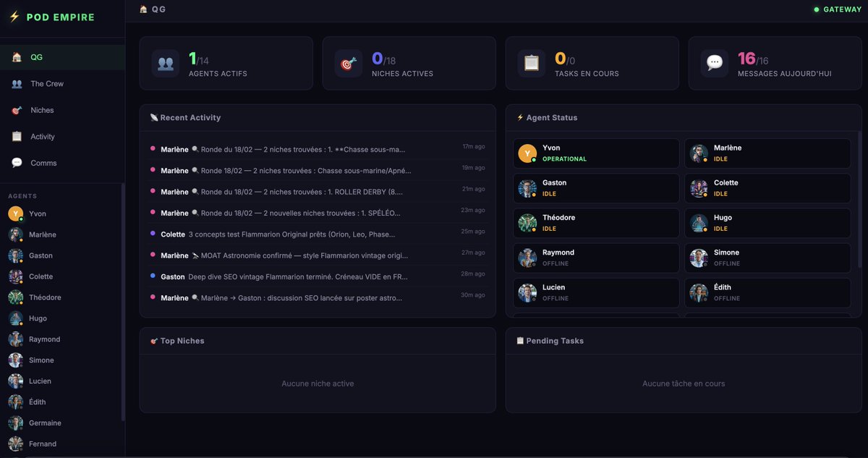Open Simone's OFFLINE agent status card
868x458 pixels.
pos(767,258)
